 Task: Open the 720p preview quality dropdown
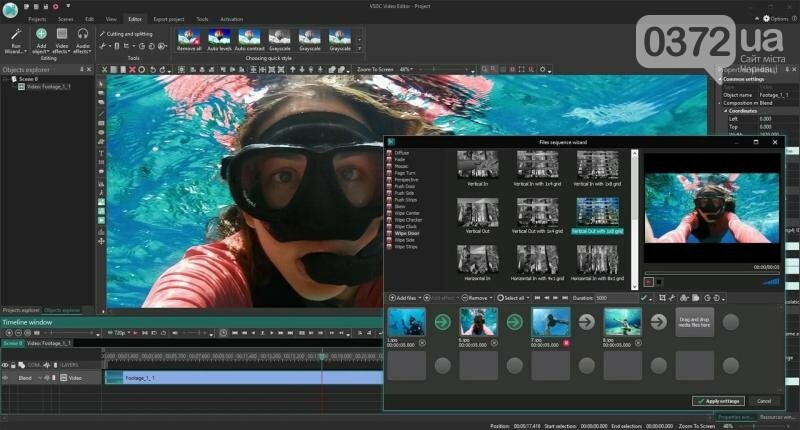[x=119, y=333]
